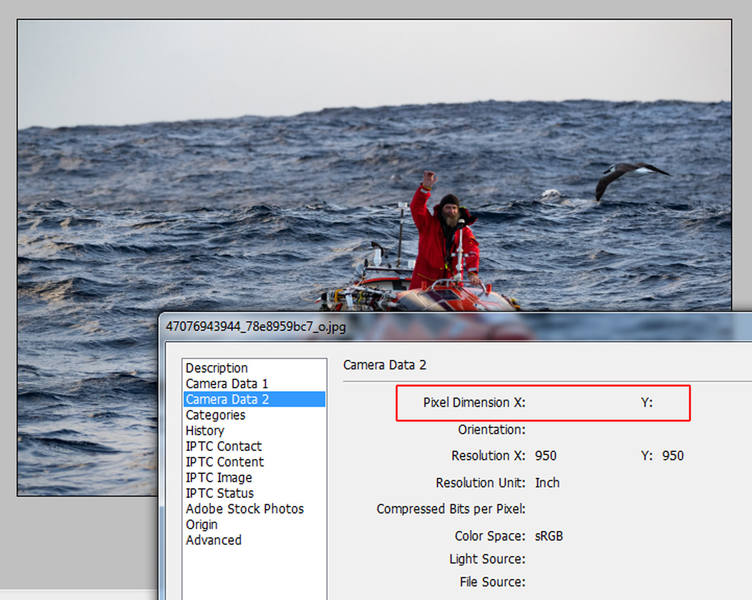Select the highlighted Camera Data 2 entry

[x=254, y=399]
